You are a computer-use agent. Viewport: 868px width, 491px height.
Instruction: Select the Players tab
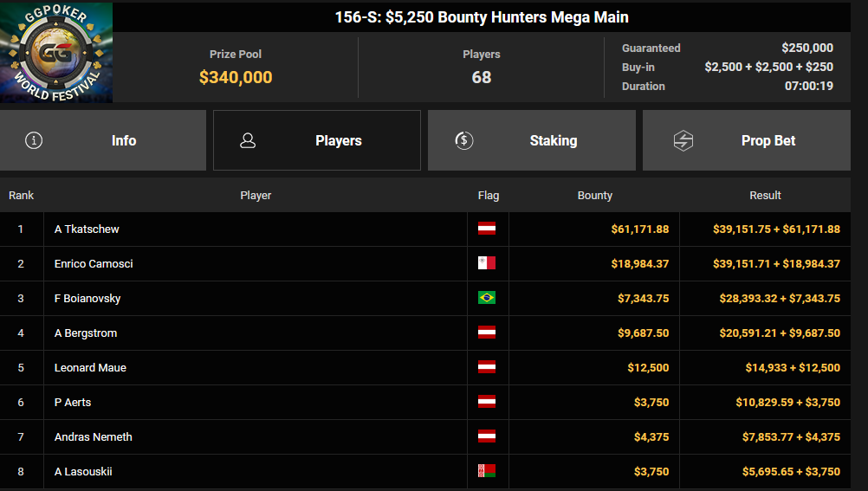(x=317, y=140)
